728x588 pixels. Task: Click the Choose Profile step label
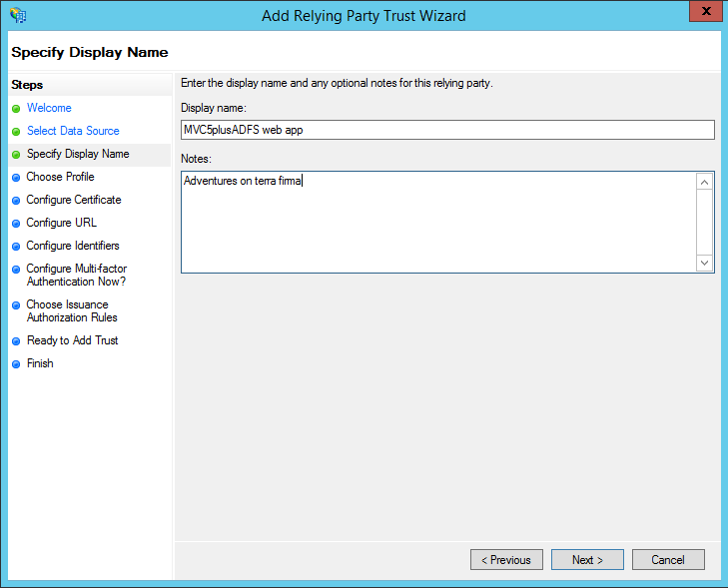(60, 177)
